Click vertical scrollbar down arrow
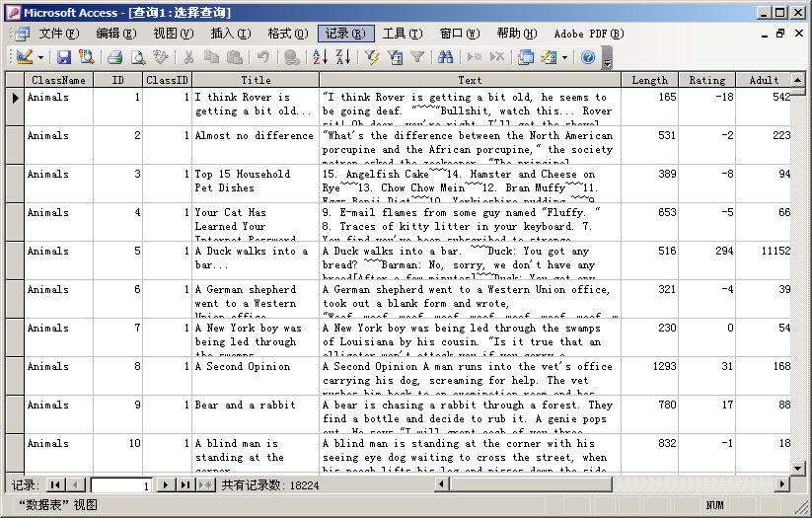 pyautogui.click(x=798, y=468)
